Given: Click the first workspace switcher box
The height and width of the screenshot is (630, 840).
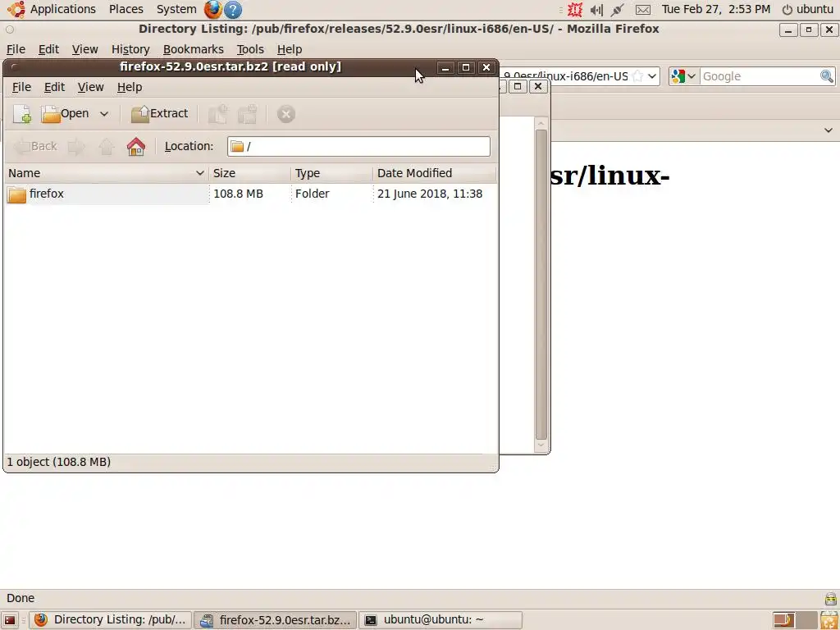Looking at the screenshot, I should click(783, 620).
